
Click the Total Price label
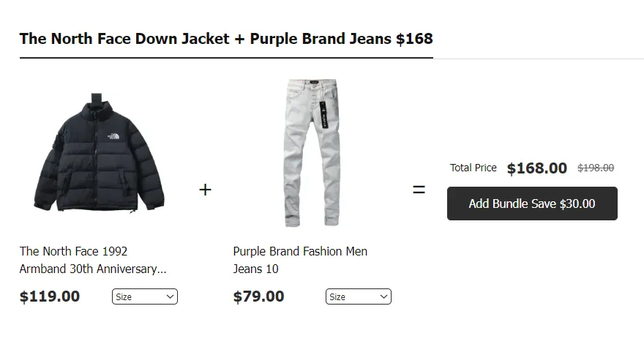pos(473,168)
